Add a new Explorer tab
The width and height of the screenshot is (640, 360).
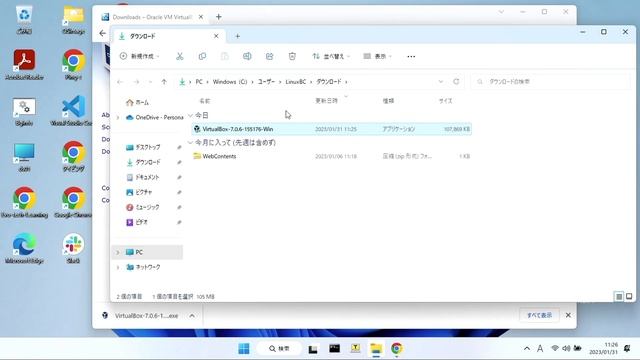(237, 36)
